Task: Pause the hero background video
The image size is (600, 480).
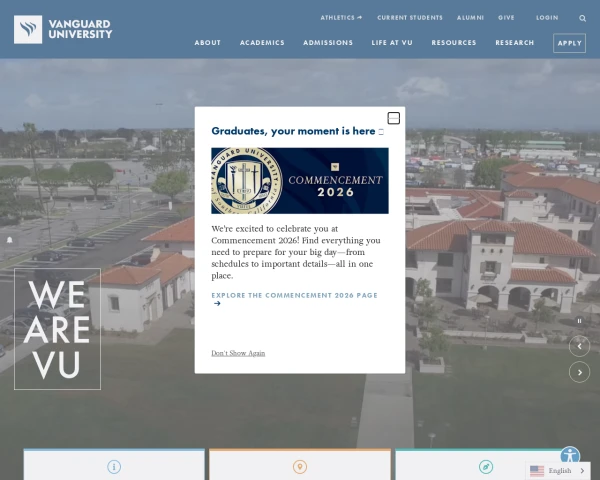Action: pyautogui.click(x=579, y=321)
